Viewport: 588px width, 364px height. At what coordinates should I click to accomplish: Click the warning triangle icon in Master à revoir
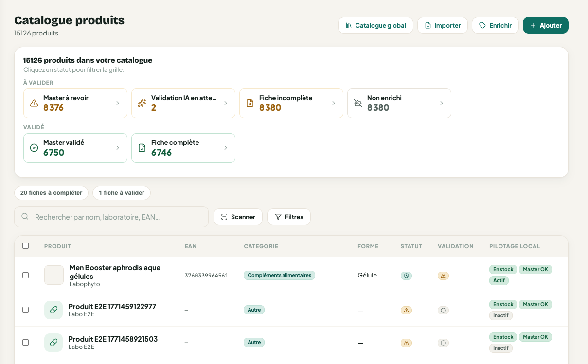[x=34, y=103]
